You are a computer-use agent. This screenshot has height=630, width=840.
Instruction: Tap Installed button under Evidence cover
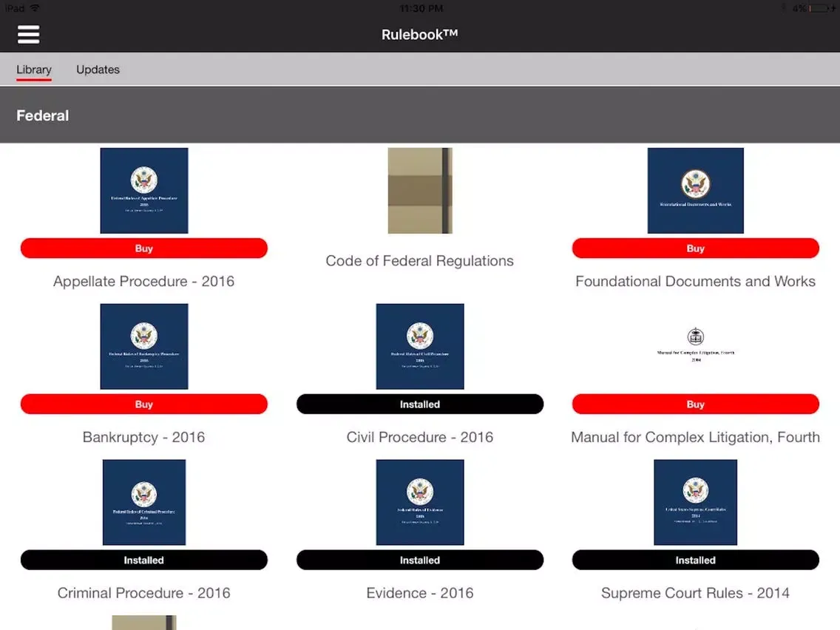click(420, 560)
